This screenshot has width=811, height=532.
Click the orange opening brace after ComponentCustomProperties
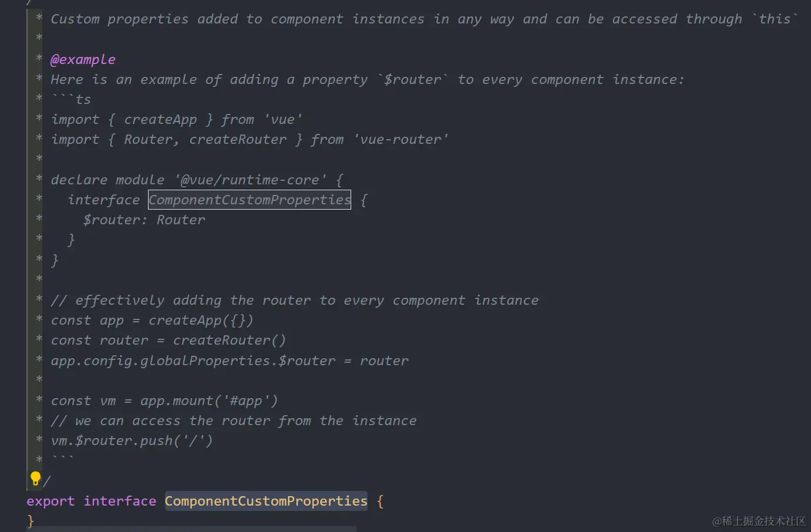[380, 501]
